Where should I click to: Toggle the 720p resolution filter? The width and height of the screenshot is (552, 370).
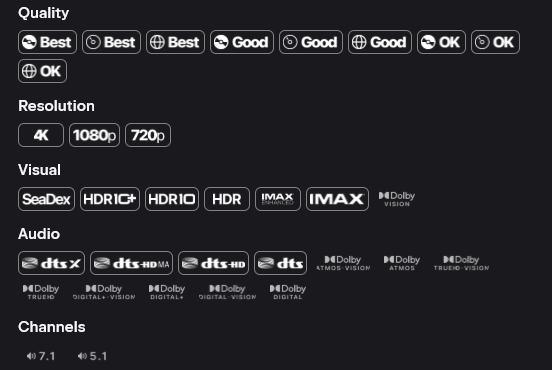pyautogui.click(x=148, y=135)
